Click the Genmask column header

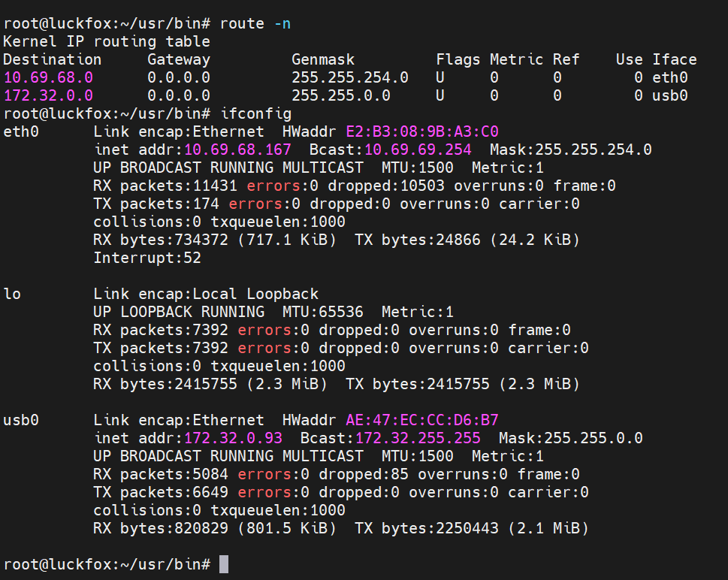pos(323,59)
